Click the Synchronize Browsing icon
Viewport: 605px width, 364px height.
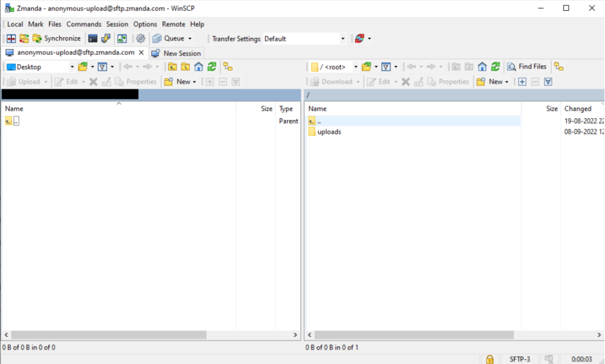click(x=24, y=38)
